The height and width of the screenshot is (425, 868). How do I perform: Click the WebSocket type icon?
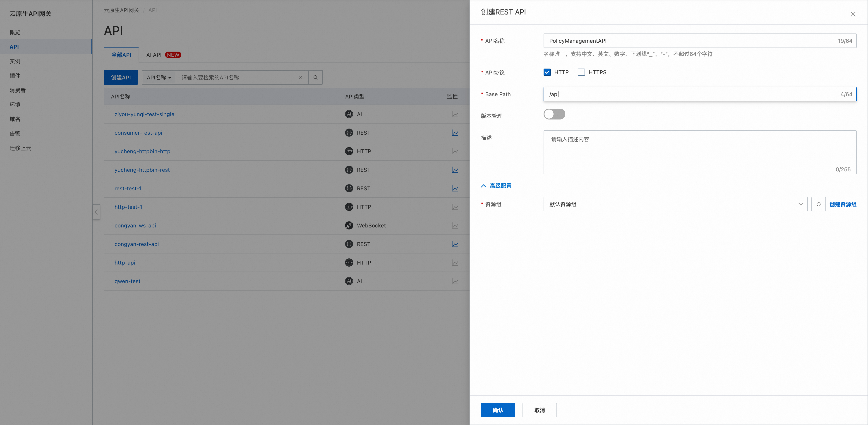349,226
